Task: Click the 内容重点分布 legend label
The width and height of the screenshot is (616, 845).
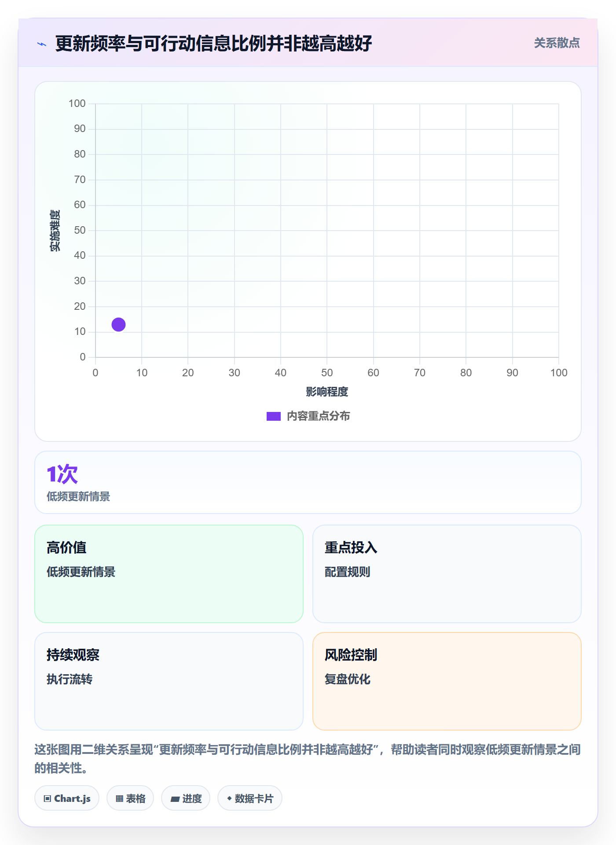Action: click(318, 416)
